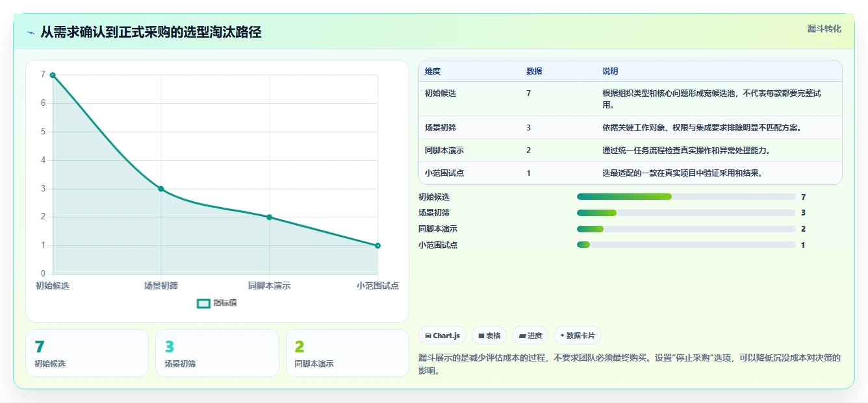Click the progress value 7 beside 初始候选 bar
The width and height of the screenshot is (868, 403).
pyautogui.click(x=804, y=197)
